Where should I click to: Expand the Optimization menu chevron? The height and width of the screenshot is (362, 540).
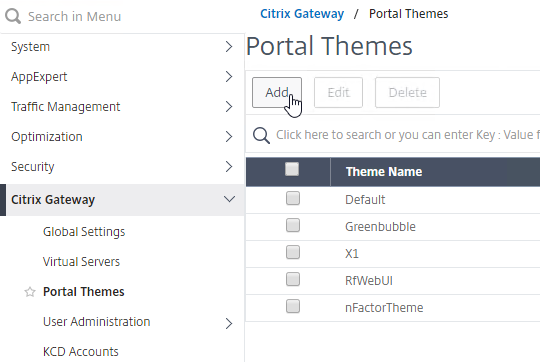[229, 136]
